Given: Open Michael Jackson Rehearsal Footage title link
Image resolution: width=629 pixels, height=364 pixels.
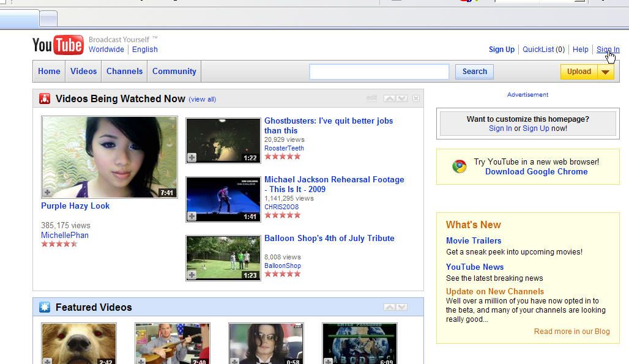Looking at the screenshot, I should click(x=334, y=184).
